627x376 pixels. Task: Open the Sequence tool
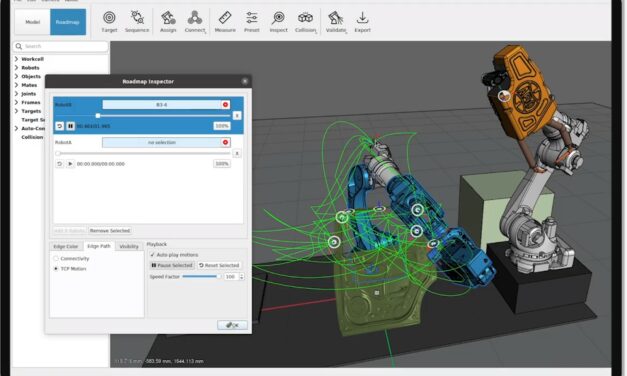pos(137,22)
